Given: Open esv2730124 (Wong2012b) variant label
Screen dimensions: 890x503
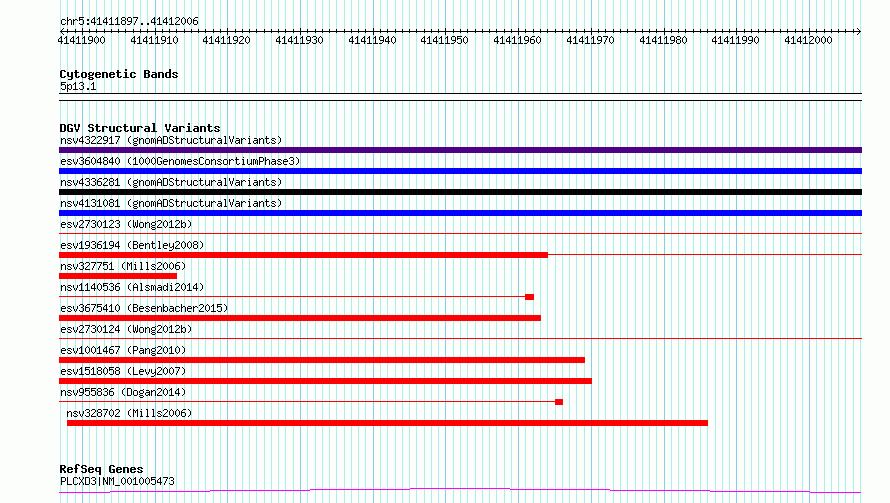Looking at the screenshot, I should tap(126, 329).
